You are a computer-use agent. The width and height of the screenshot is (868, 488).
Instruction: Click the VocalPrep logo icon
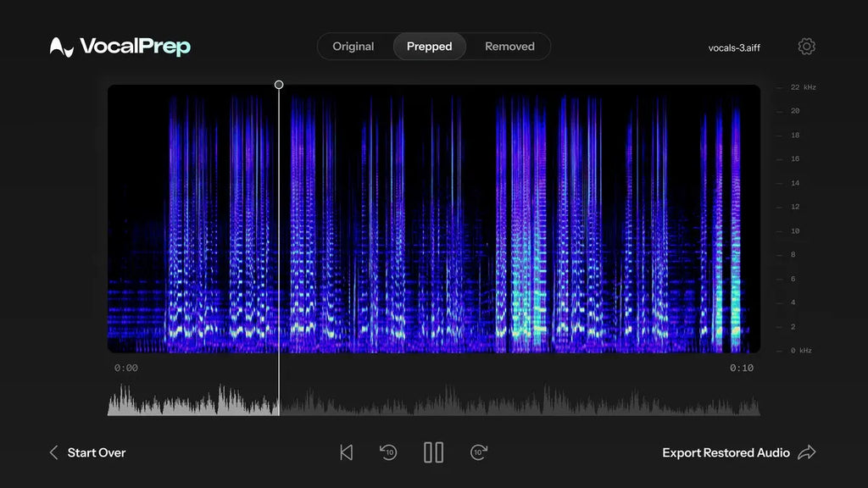pyautogui.click(x=61, y=47)
